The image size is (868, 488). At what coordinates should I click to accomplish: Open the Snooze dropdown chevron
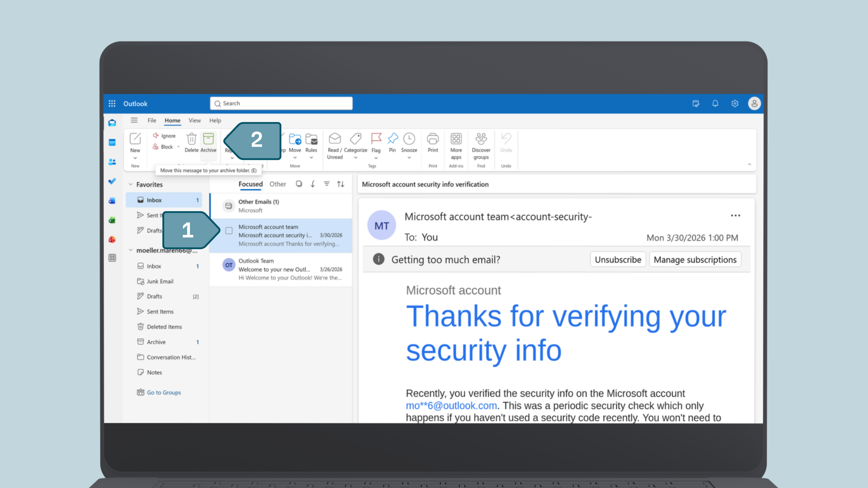(409, 158)
